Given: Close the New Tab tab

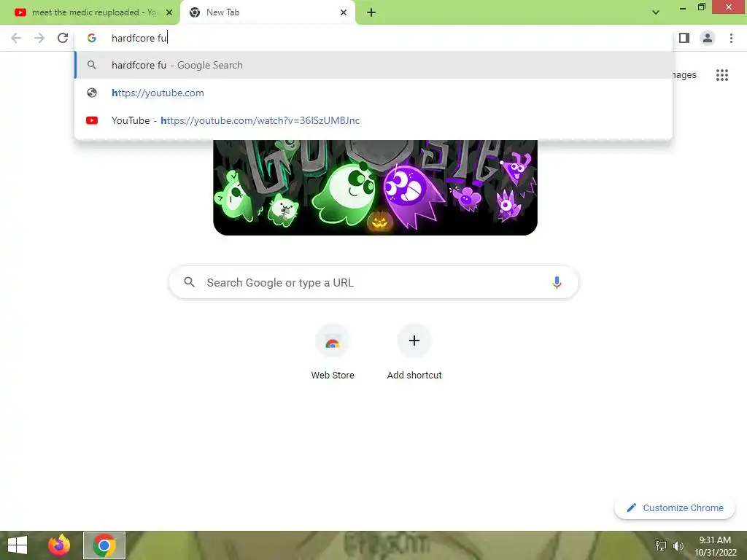Looking at the screenshot, I should pos(344,12).
